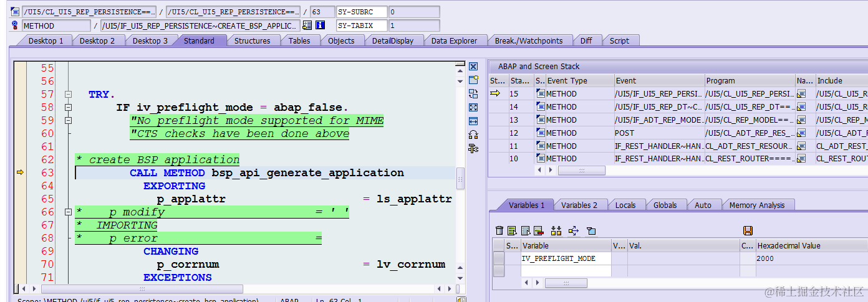Click the variables table horizontal scrollbar thumb
868x302 pixels.
(x=566, y=283)
